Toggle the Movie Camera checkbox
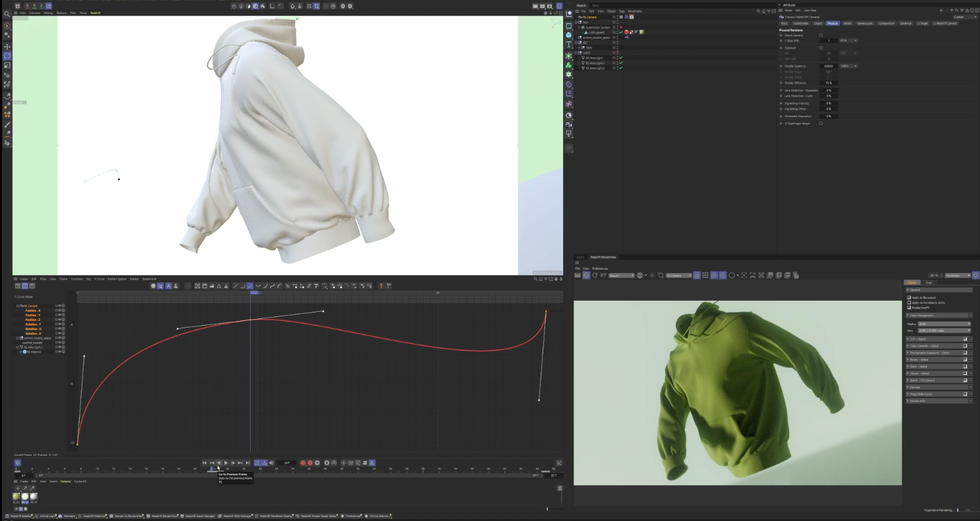Viewport: 980px width, 521px height. pyautogui.click(x=821, y=36)
